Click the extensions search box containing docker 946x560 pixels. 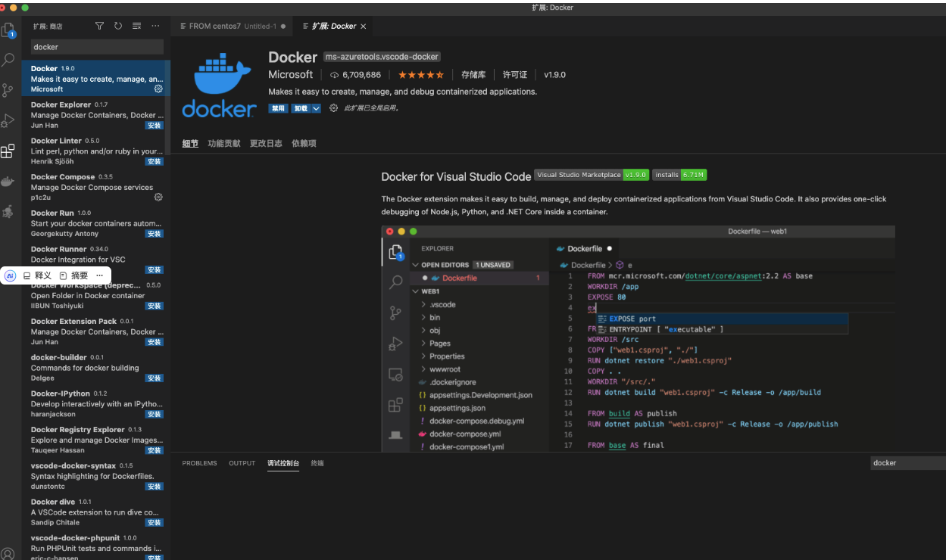point(96,47)
